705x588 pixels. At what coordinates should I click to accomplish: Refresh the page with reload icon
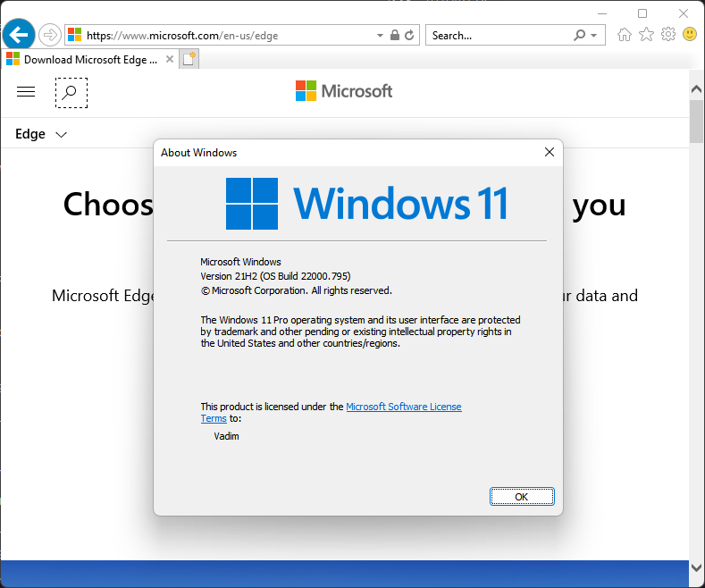pyautogui.click(x=409, y=35)
